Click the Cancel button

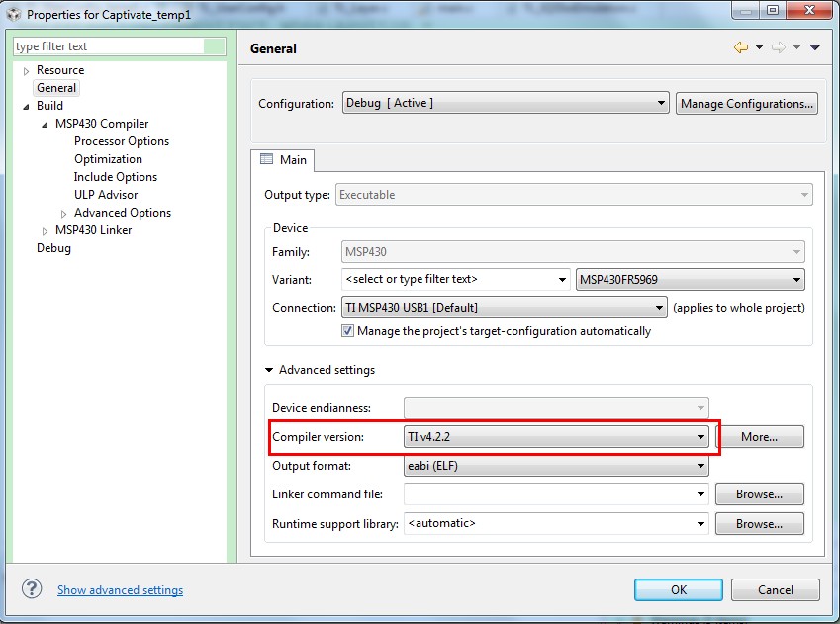pyautogui.click(x=775, y=589)
